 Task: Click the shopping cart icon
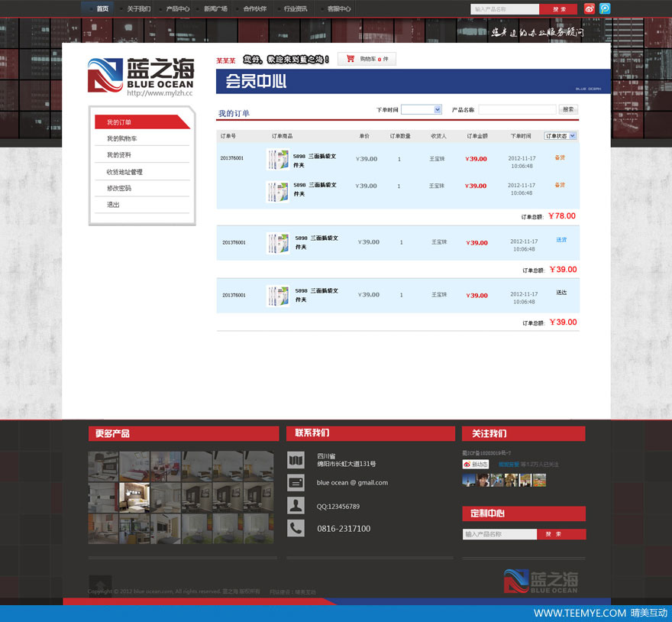(351, 59)
